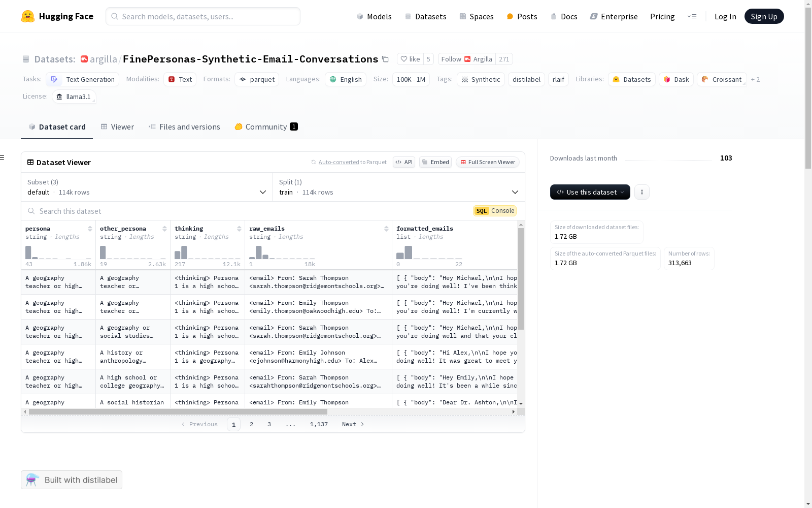Open Enterprise in the top navigation

[x=614, y=16]
